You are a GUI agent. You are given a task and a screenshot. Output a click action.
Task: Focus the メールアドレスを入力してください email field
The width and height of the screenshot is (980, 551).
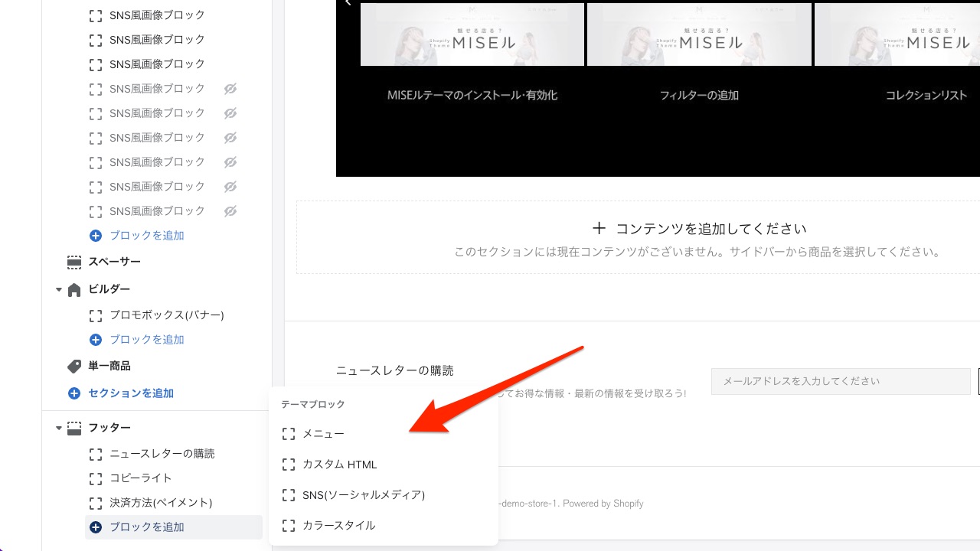[x=841, y=381]
